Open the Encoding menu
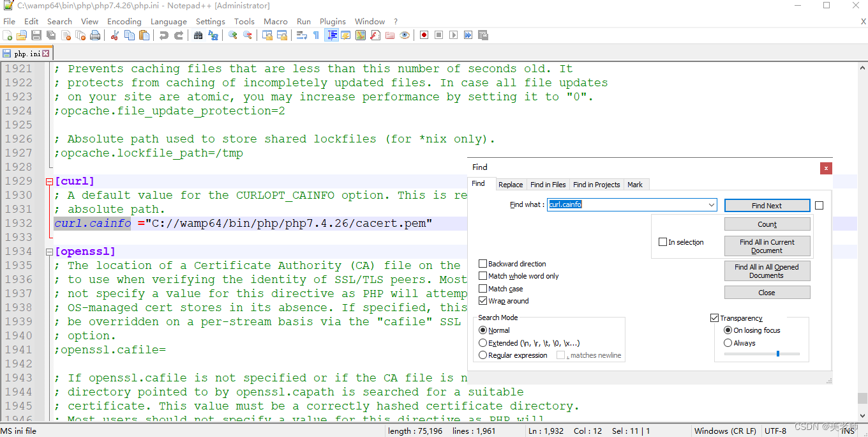This screenshot has width=868, height=437. 124,21
